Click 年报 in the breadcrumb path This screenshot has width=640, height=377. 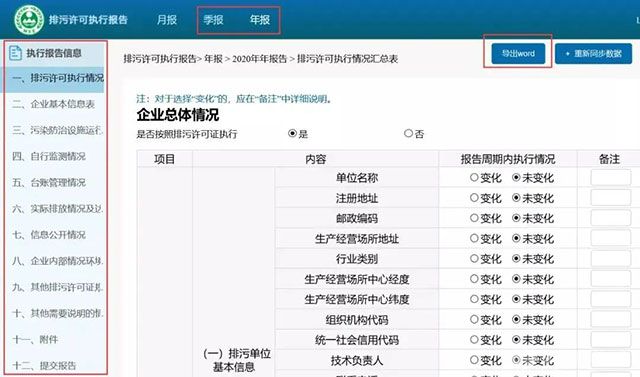pyautogui.click(x=213, y=59)
